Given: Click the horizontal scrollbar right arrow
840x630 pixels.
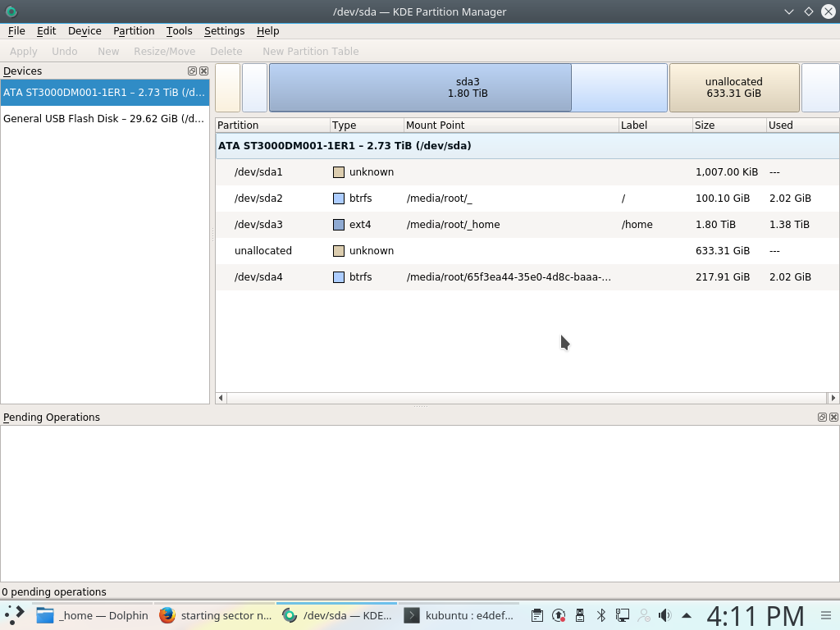Looking at the screenshot, I should [833, 398].
